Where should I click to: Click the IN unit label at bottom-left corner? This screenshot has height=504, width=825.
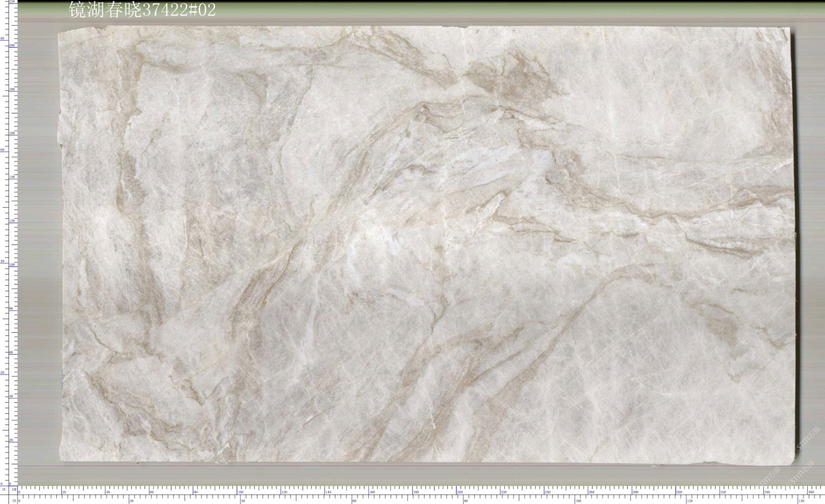[x=14, y=501]
